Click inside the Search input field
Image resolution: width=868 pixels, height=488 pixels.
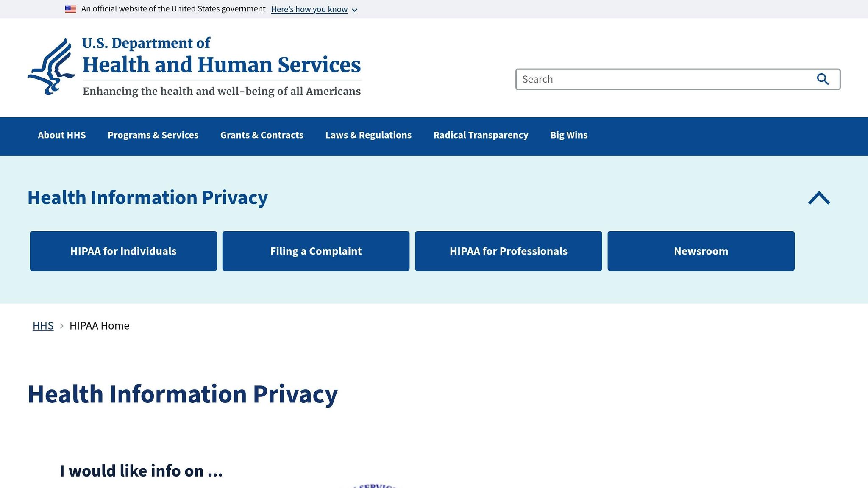(x=636, y=79)
